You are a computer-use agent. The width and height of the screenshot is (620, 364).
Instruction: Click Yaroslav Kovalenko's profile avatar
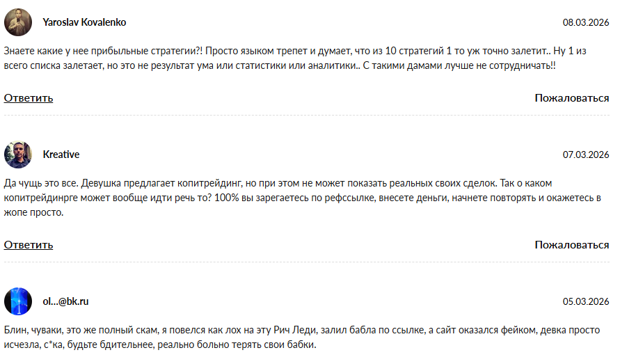[18, 22]
